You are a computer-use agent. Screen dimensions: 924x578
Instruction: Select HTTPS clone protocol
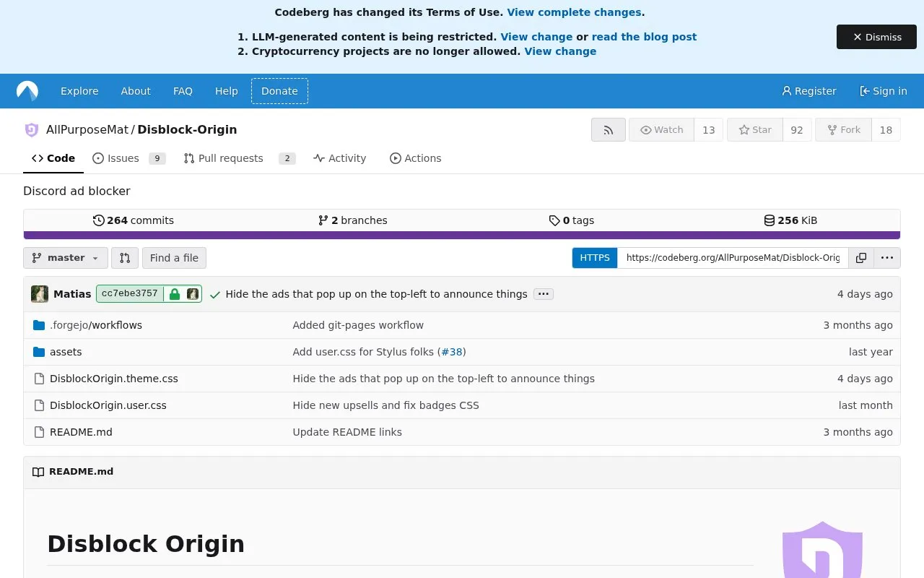pos(595,258)
